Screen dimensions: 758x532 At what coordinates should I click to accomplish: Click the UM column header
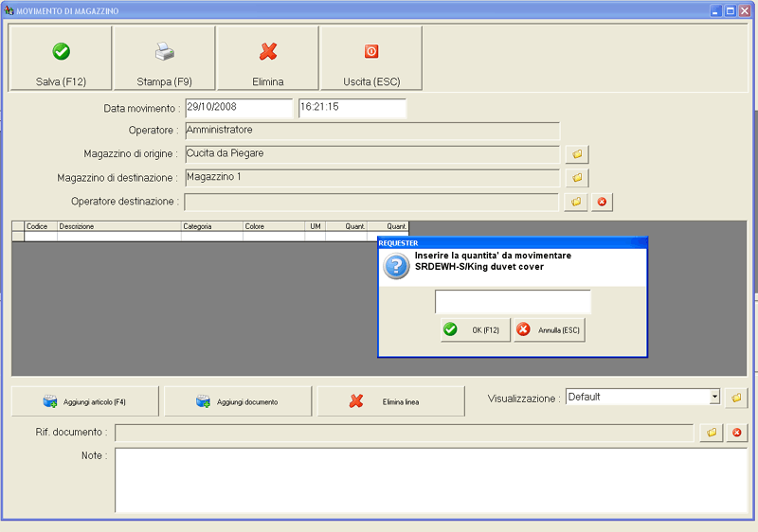click(316, 226)
